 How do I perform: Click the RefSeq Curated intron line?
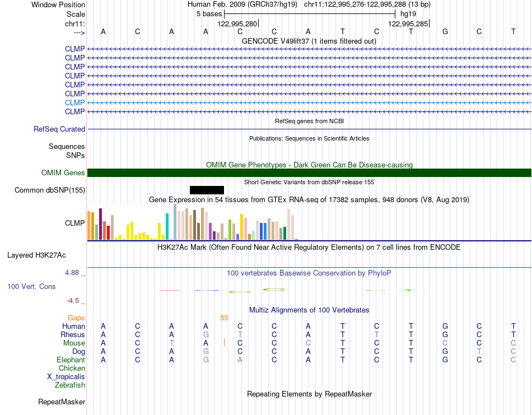click(309, 129)
